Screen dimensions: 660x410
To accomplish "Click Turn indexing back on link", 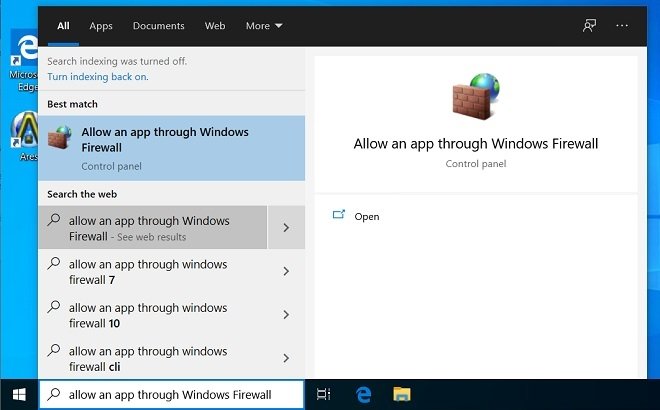I will 98,77.
